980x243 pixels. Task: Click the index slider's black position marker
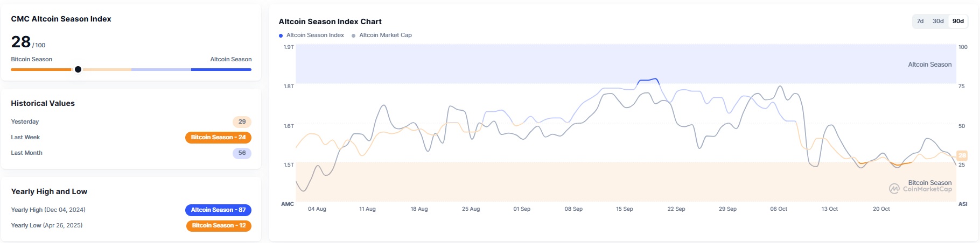(78, 69)
